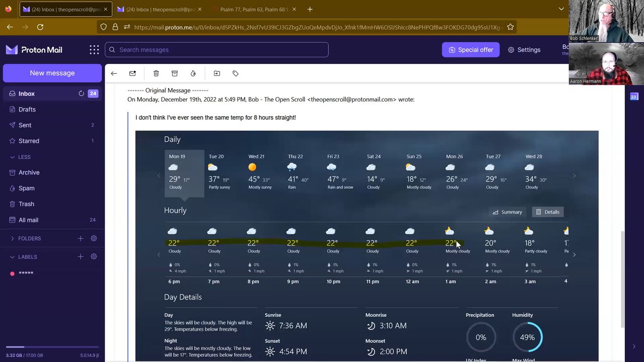
Task: Click the Search messages field
Action: [x=216, y=50]
